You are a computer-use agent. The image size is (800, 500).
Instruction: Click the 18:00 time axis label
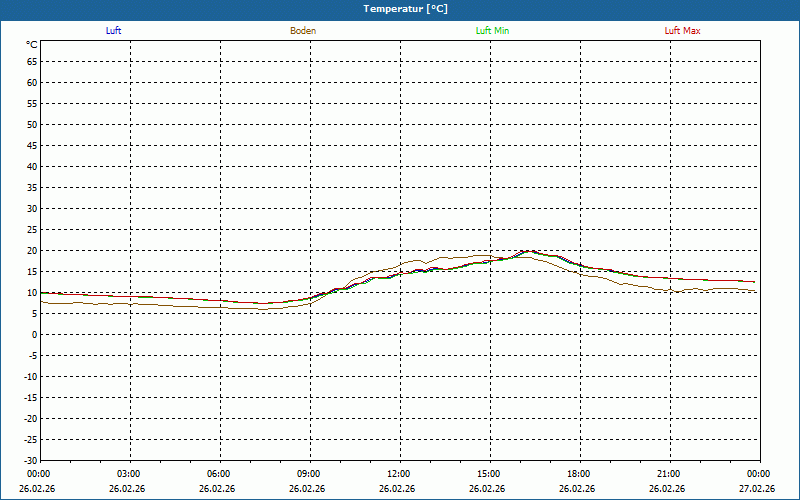click(581, 474)
